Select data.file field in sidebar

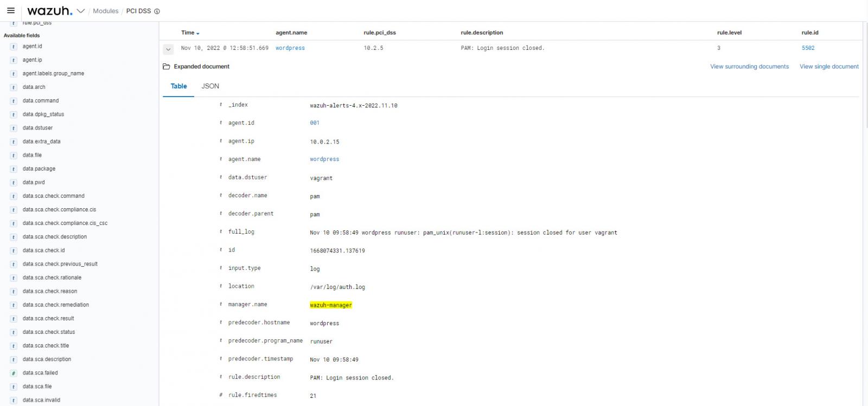[x=32, y=155]
